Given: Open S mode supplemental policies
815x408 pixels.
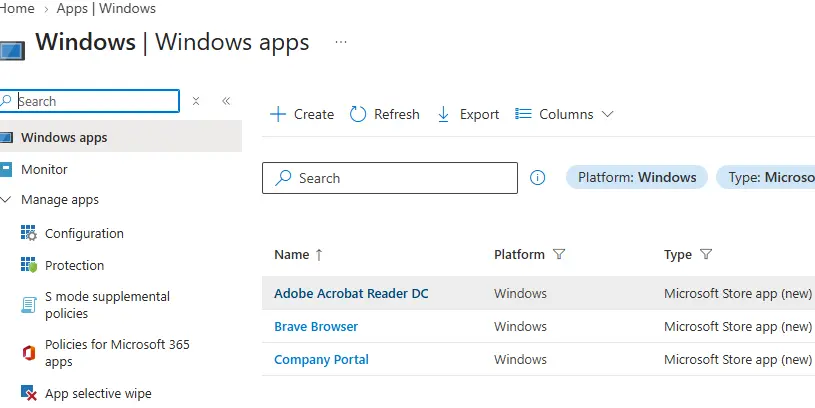Looking at the screenshot, I should pyautogui.click(x=107, y=305).
